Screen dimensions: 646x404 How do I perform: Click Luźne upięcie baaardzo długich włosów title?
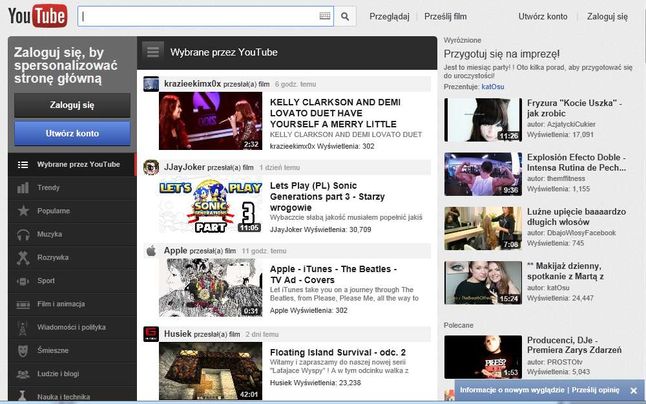(576, 217)
